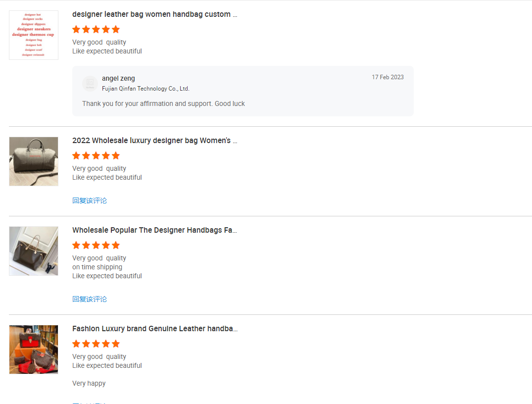Open the designer products list thumbnail

pyautogui.click(x=34, y=35)
